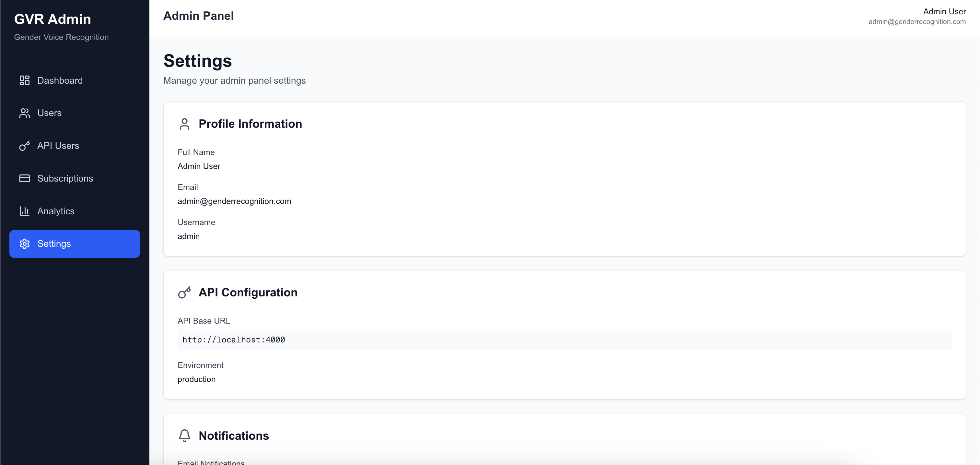Click the Dashboard grid icon
This screenshot has height=465, width=980.
pyautogui.click(x=25, y=80)
